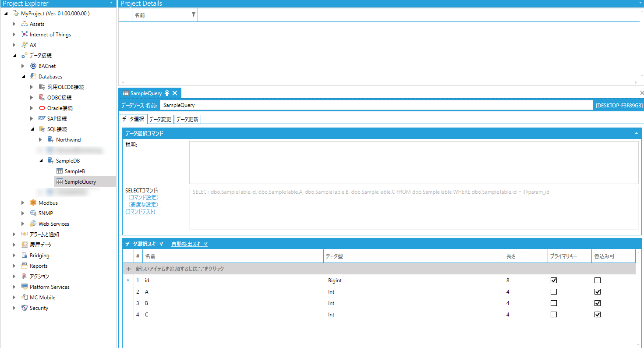Click the MC Mobile icon
The width and height of the screenshot is (644, 348).
coord(25,298)
